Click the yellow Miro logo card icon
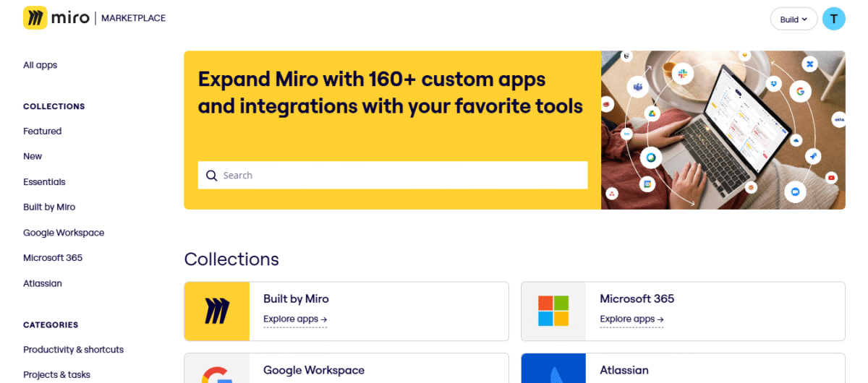The height and width of the screenshot is (383, 868). tap(217, 311)
